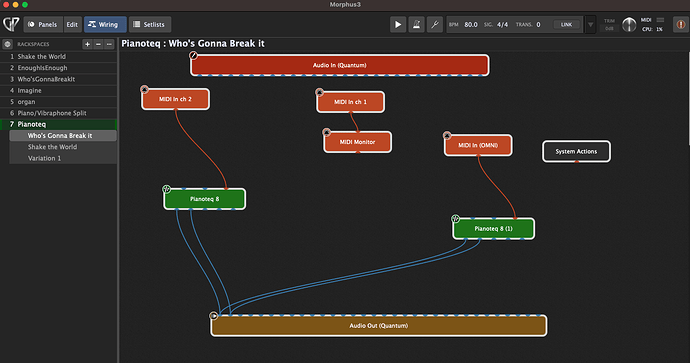Switch to the Panels view
The image size is (690, 363).
tap(43, 25)
